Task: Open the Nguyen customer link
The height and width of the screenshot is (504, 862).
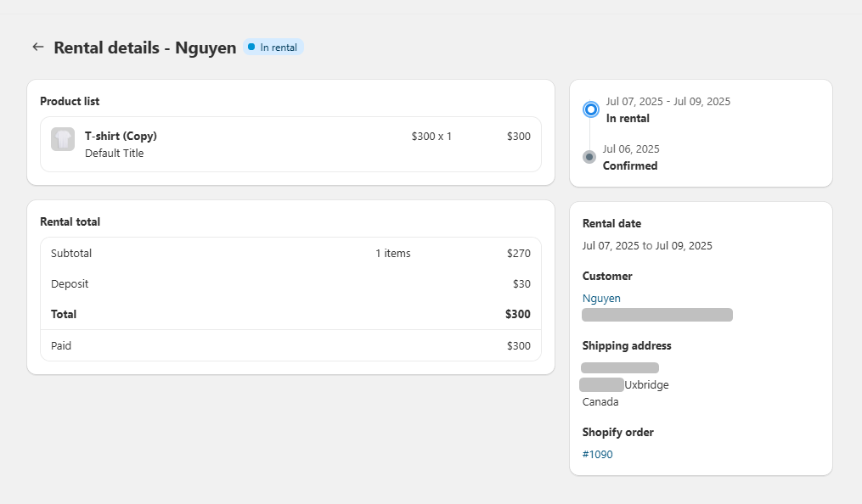Action: [x=601, y=298]
